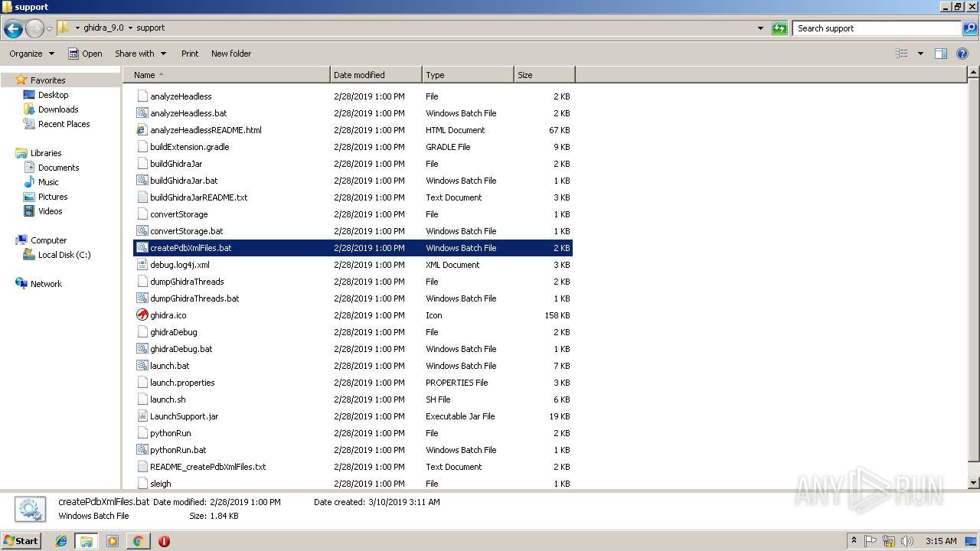Open Downloads in the navigation pane
Viewport: 980px width, 551px height.
click(x=58, y=109)
